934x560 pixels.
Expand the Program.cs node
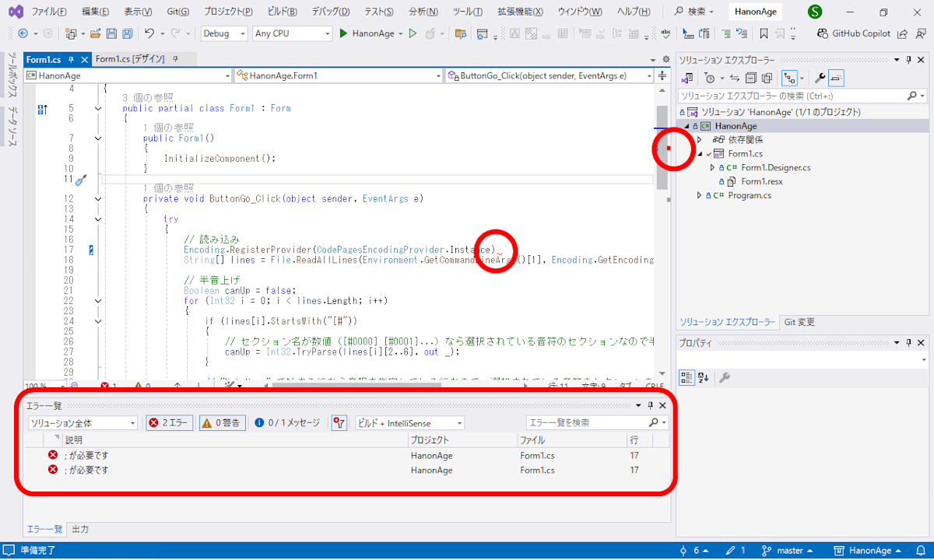click(699, 196)
